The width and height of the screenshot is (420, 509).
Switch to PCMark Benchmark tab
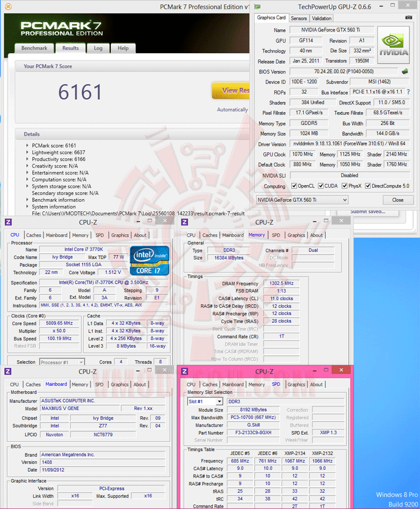coord(34,48)
